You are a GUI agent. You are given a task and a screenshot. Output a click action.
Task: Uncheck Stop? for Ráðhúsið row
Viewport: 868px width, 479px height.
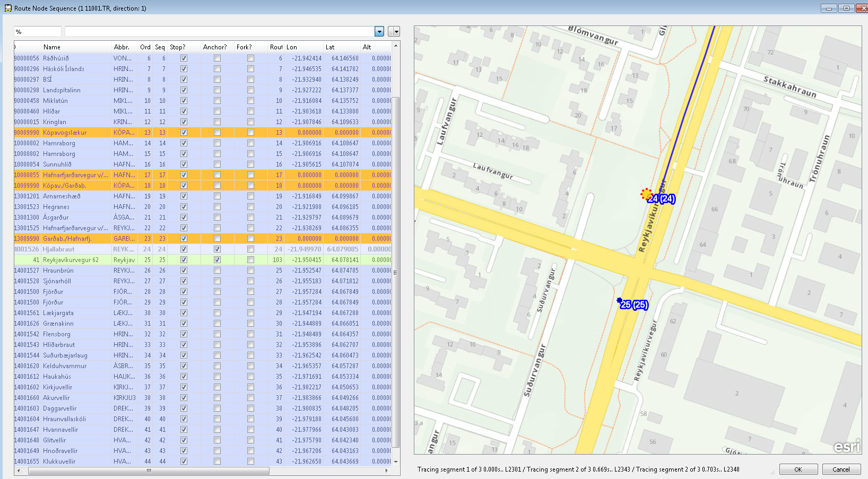[184, 58]
